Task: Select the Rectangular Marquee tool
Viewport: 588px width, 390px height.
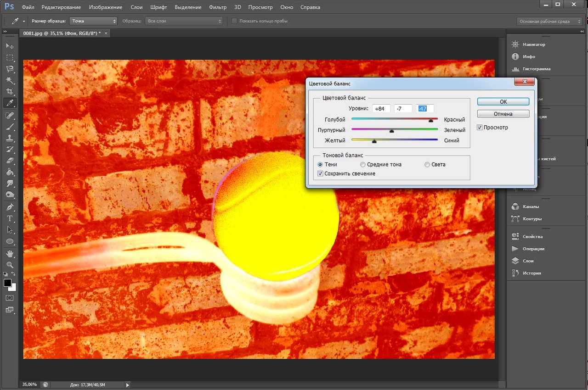Action: (10, 58)
